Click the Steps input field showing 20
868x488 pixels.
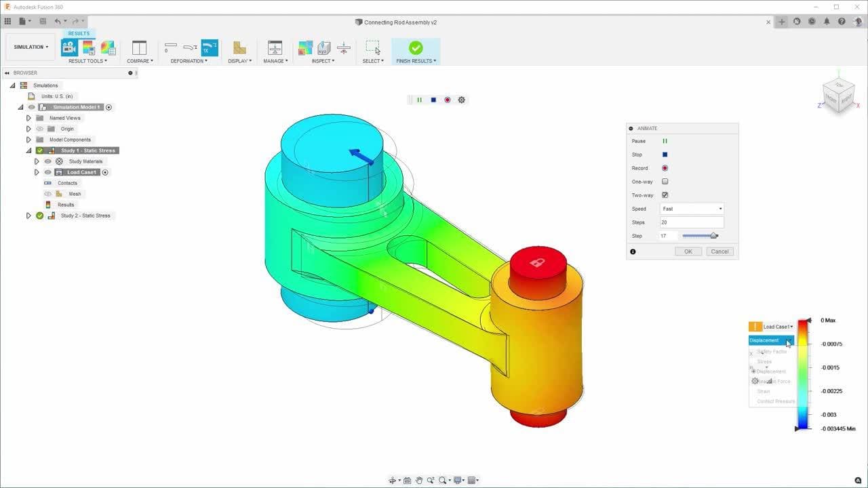point(692,222)
